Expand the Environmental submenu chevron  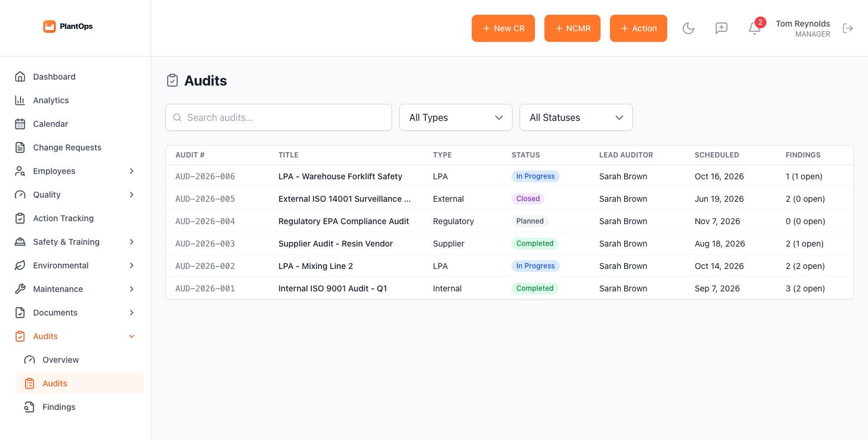coord(132,265)
